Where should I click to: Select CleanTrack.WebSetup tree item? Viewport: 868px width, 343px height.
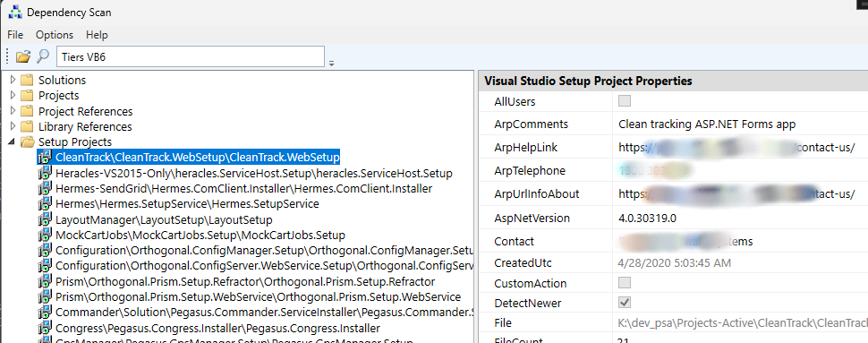(x=198, y=158)
